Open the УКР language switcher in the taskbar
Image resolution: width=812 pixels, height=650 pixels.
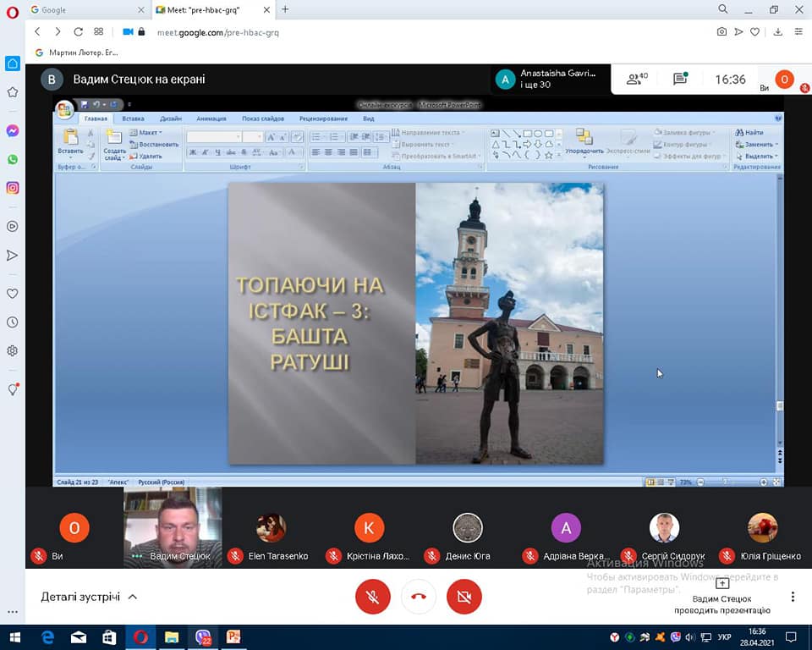click(724, 636)
